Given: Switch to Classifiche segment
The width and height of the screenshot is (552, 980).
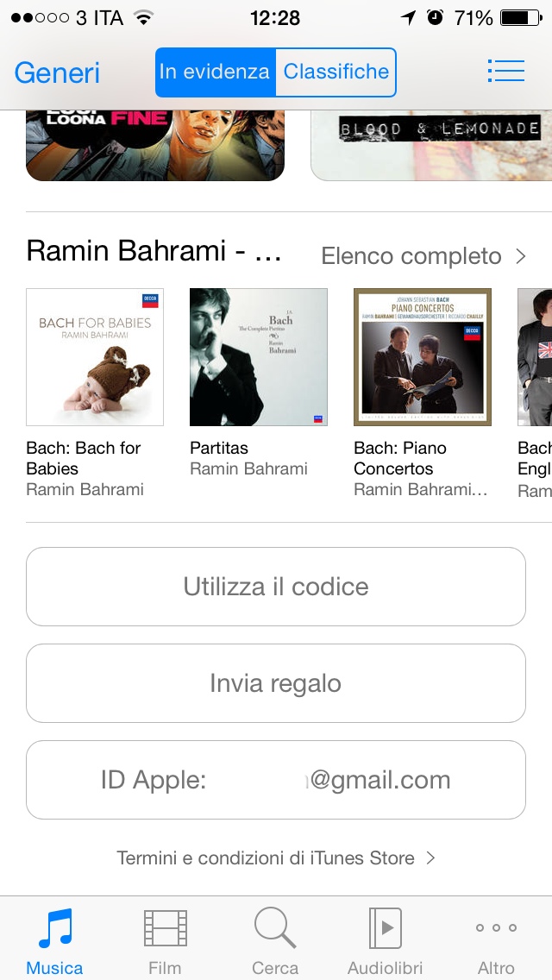Looking at the screenshot, I should (x=336, y=72).
